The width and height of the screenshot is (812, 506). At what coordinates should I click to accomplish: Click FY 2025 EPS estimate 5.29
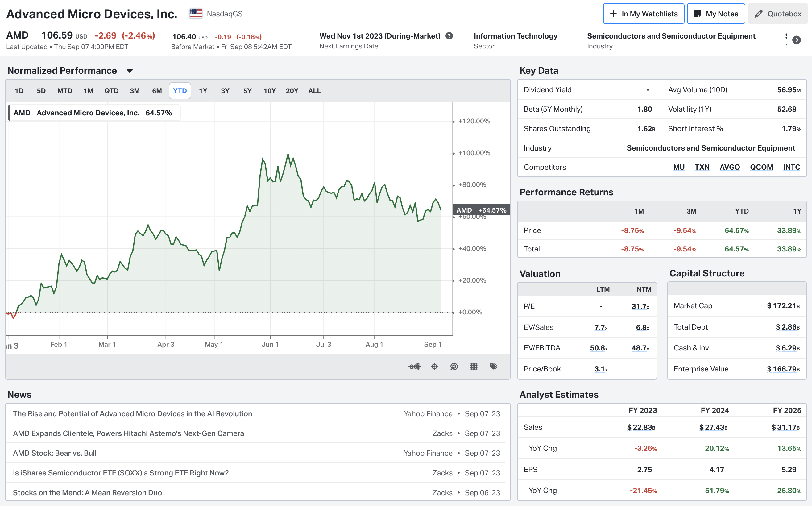click(789, 470)
